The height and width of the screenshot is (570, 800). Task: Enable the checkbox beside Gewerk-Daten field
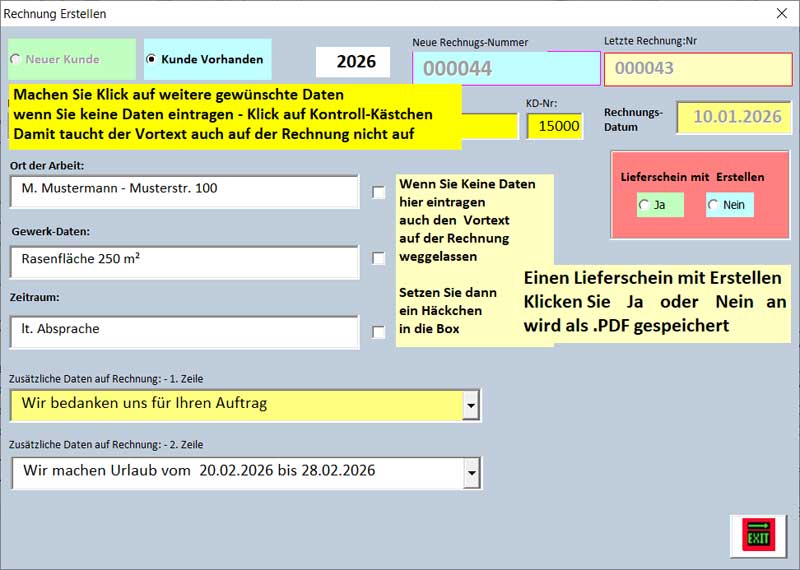pos(378,258)
